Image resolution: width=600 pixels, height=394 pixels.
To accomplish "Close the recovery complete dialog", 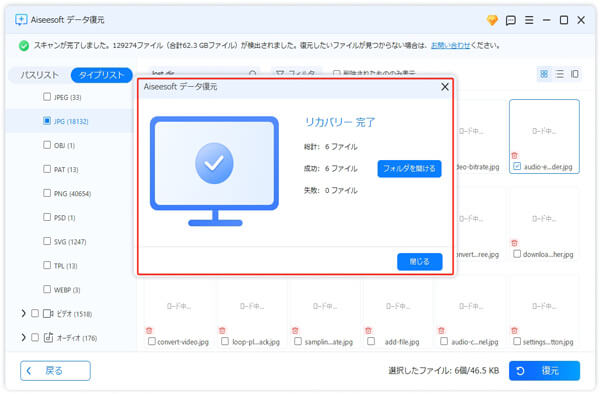I will tap(445, 87).
